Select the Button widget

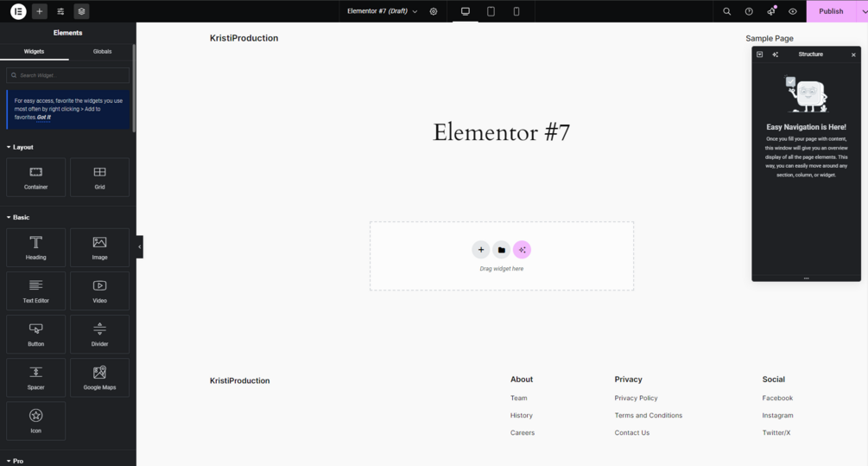tap(36, 334)
